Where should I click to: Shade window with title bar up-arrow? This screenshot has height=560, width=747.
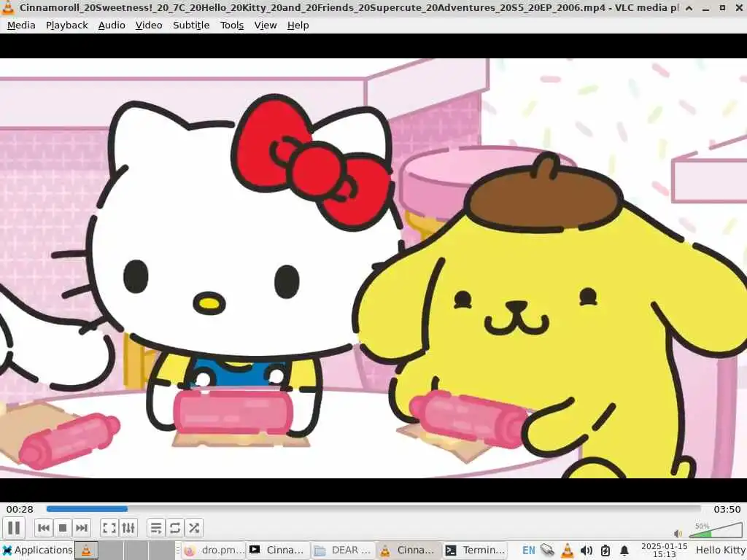(689, 7)
